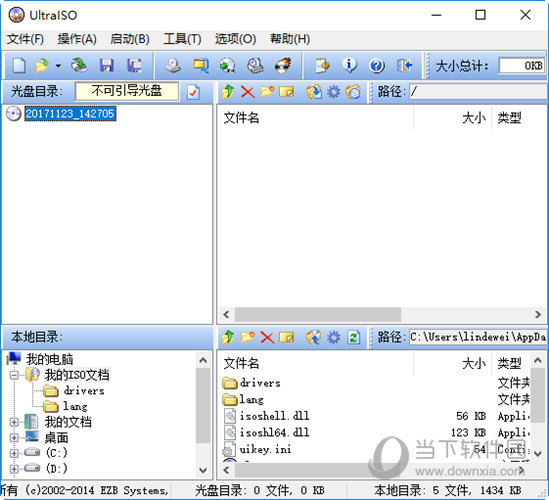The height and width of the screenshot is (500, 549).
Task: Select 我的电脑 in local tree
Action: point(49,359)
